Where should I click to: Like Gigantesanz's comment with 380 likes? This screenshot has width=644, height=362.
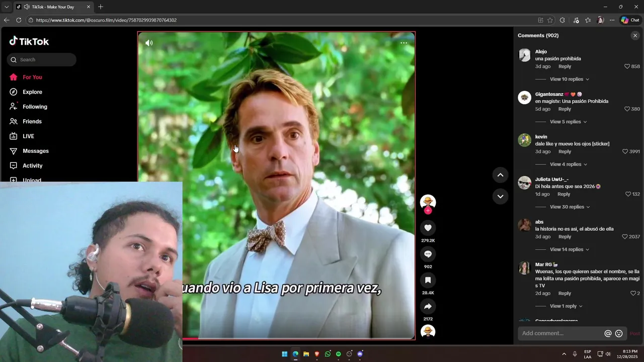627,109
